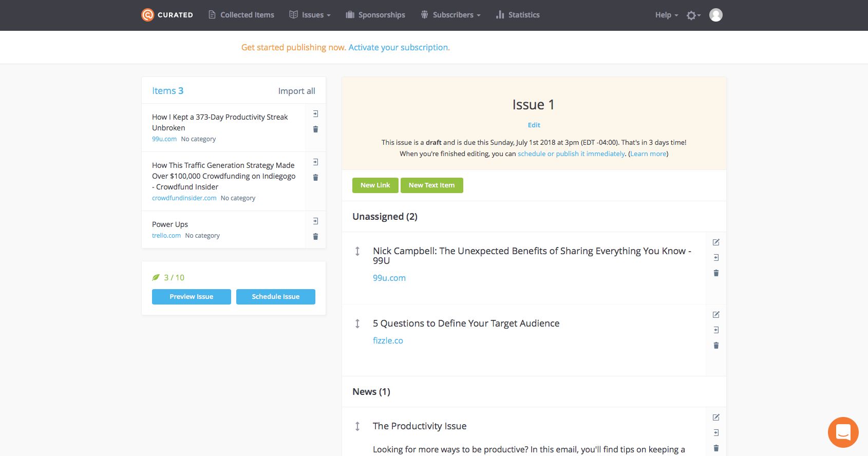Click the '3 / 10' items count
This screenshot has width=868, height=456.
pos(174,278)
